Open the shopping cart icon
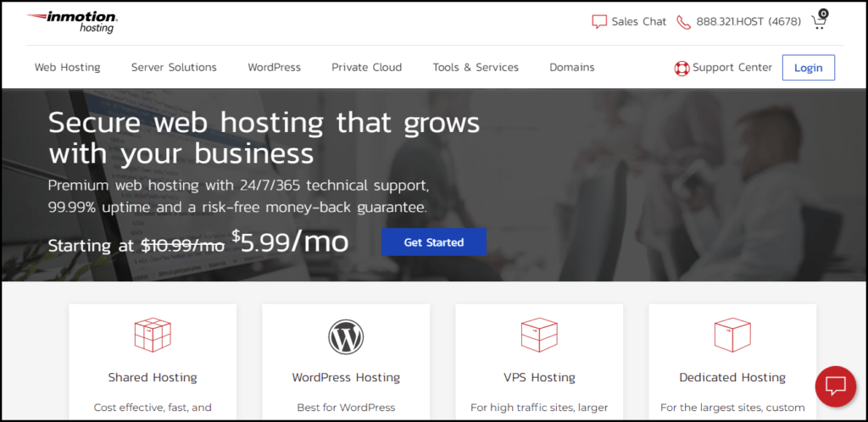The width and height of the screenshot is (868, 422). (x=820, y=19)
